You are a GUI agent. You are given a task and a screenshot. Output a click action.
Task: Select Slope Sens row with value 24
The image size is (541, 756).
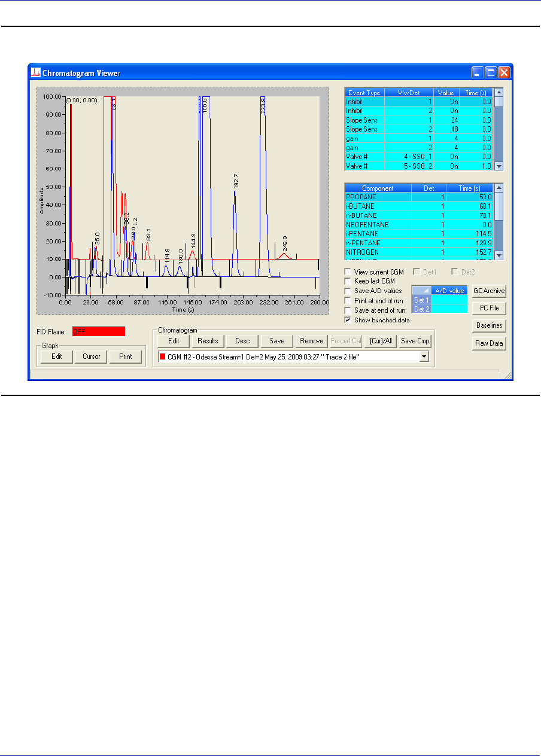point(420,120)
